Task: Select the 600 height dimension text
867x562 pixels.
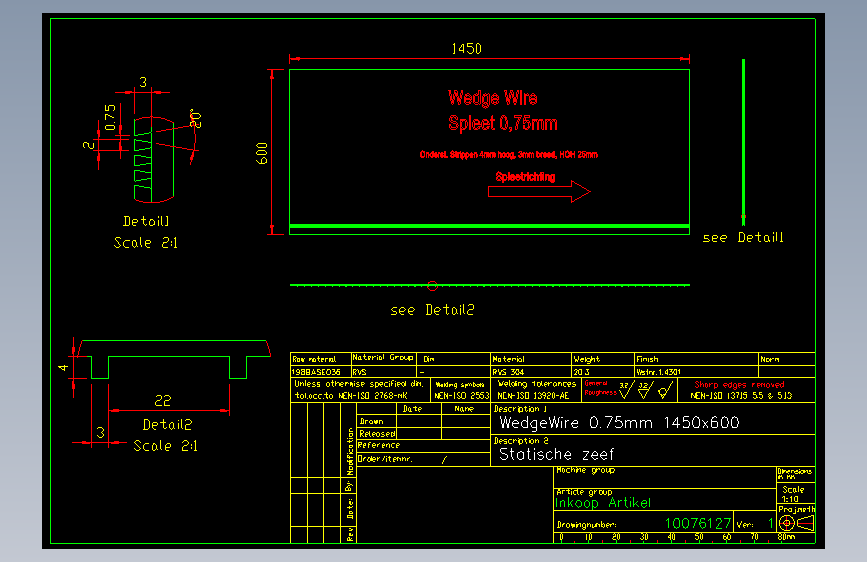Action: pos(262,153)
